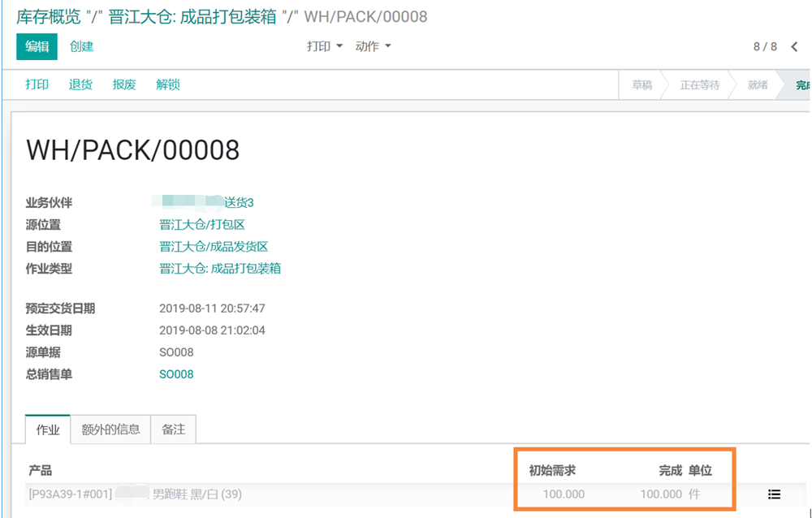Image resolution: width=812 pixels, height=518 pixels.
Task: Sort by 完成 column header
Action: 670,470
